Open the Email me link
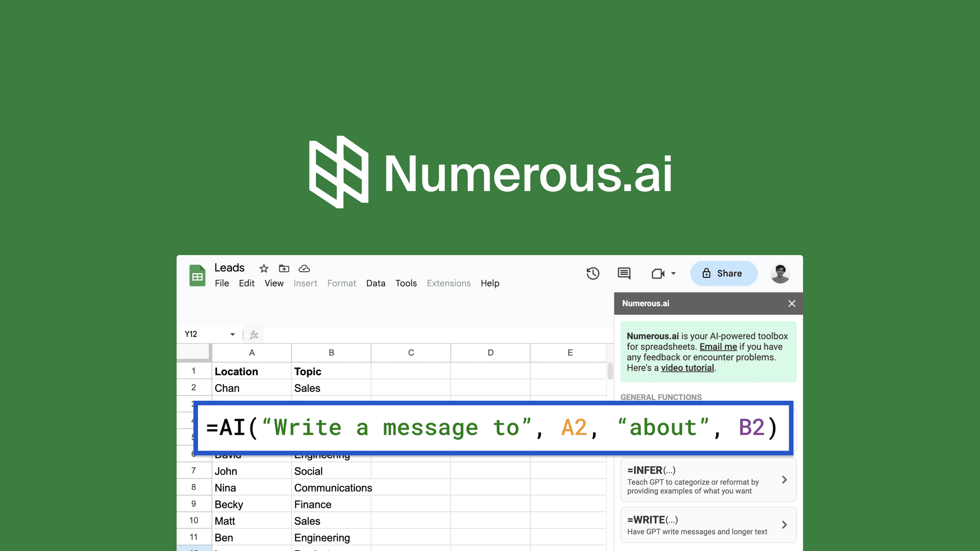This screenshot has height=551, width=980. click(718, 346)
